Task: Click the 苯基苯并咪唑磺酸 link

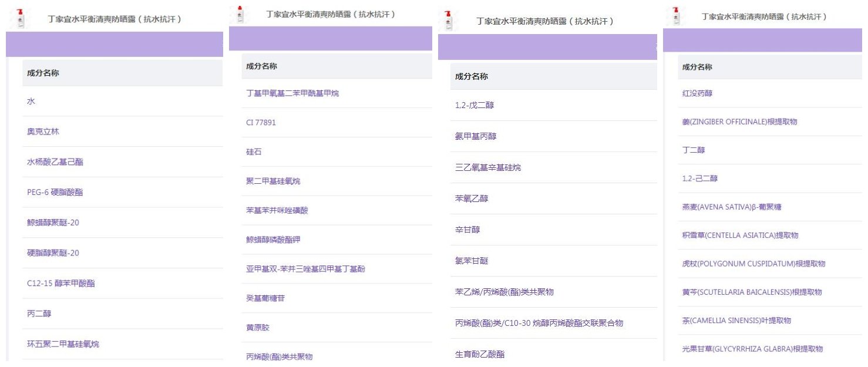Action: pos(277,210)
